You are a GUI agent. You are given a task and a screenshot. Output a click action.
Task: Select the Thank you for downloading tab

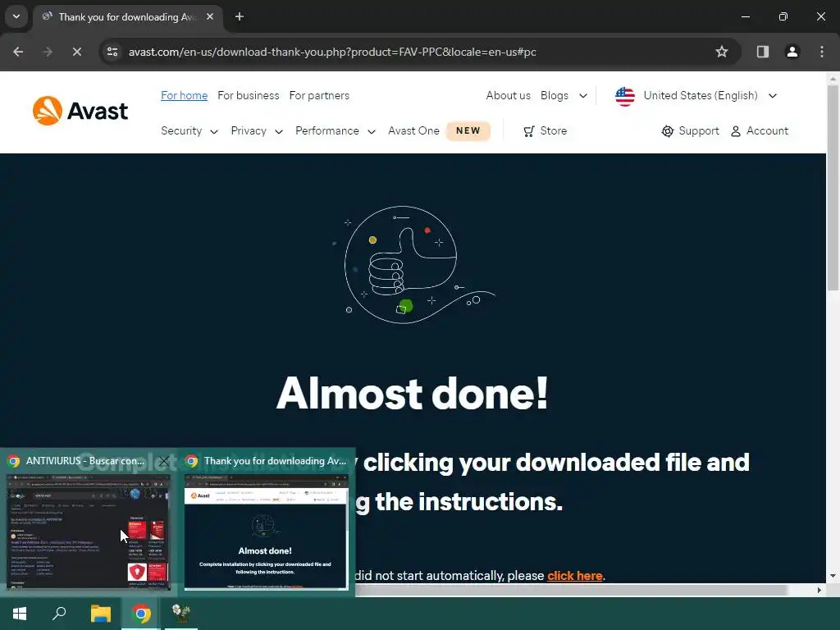click(x=127, y=16)
